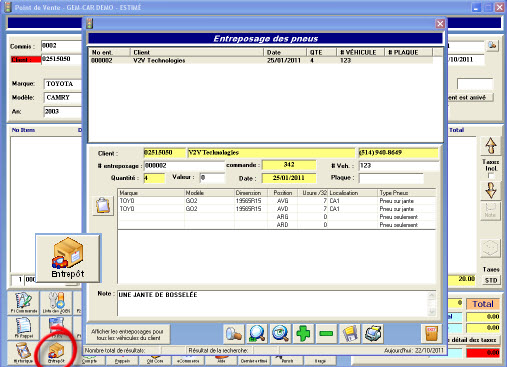Open the Entrepôt warehouse button

56,353
